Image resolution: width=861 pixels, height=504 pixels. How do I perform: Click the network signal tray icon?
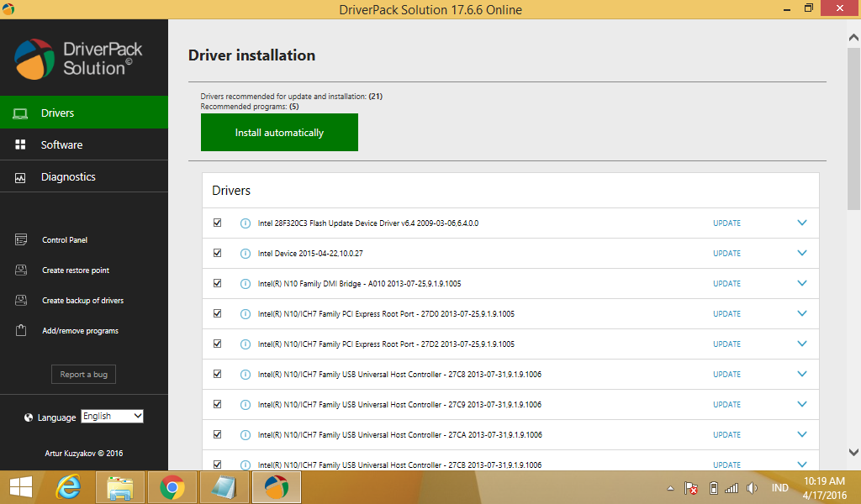point(732,488)
